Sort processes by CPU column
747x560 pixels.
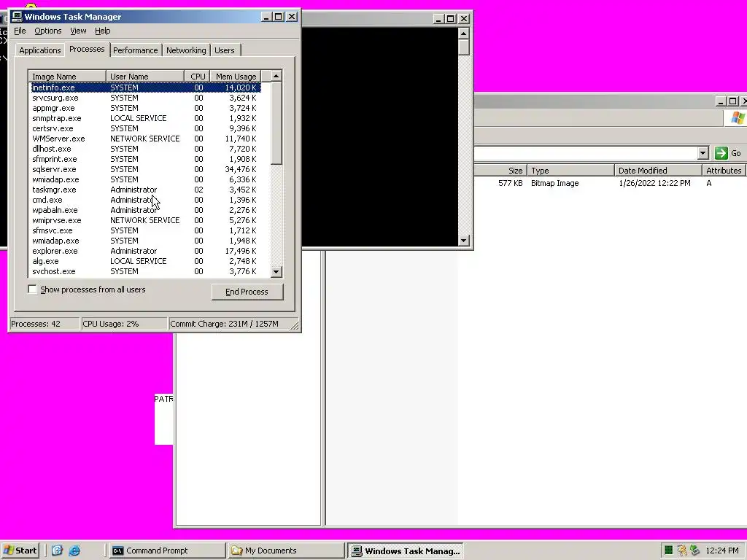[197, 76]
